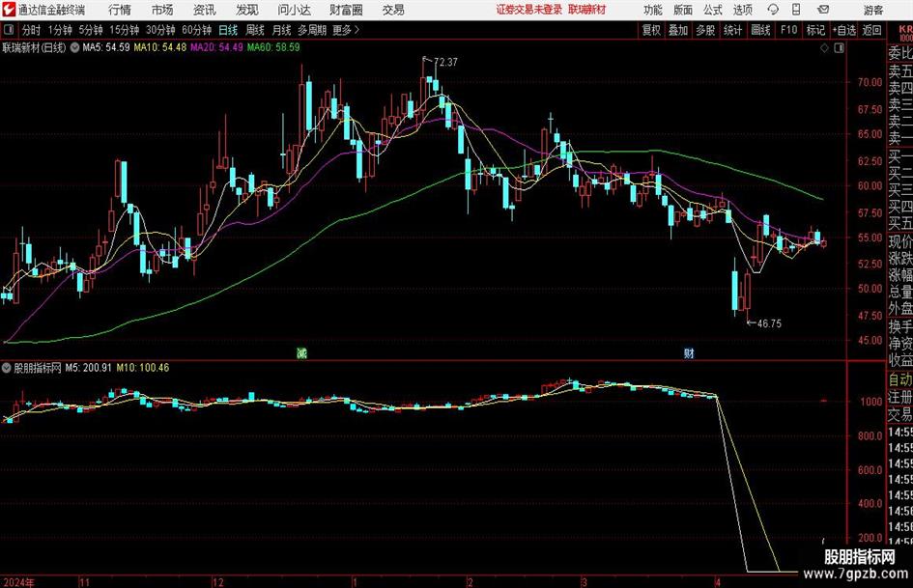Click the Tongdaxin red logo icon

tap(9, 10)
